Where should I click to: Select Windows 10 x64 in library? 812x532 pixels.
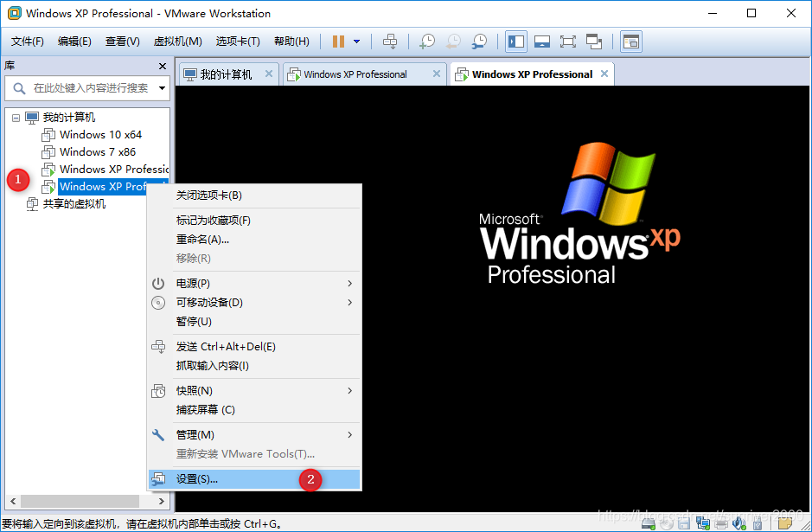click(100, 135)
